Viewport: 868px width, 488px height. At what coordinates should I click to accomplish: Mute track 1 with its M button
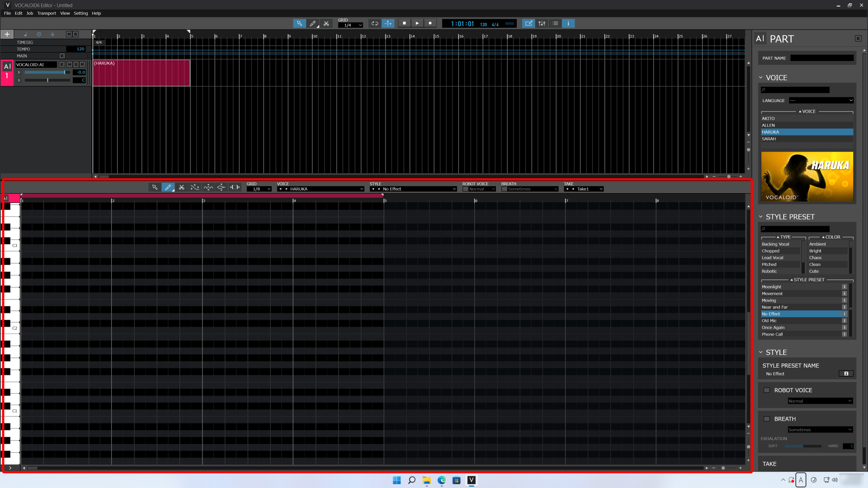click(70, 64)
